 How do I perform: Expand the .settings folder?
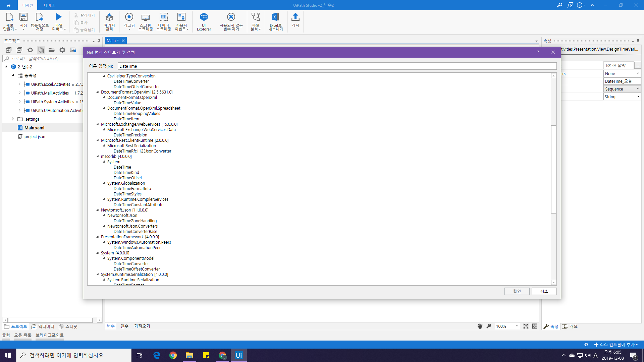coord(13,119)
